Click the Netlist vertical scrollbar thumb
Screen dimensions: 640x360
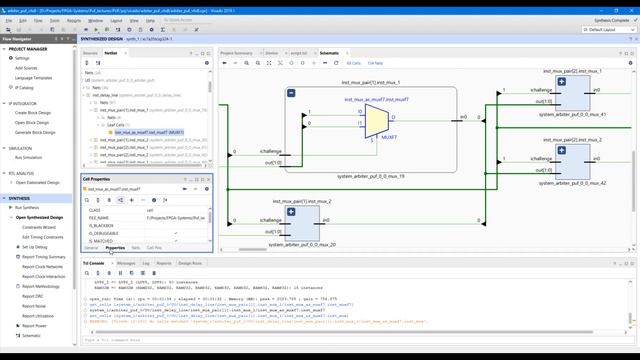coord(210,87)
